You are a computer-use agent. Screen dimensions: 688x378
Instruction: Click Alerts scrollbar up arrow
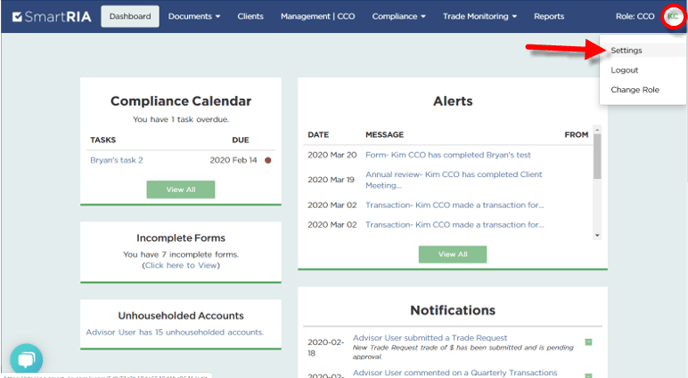(597, 130)
